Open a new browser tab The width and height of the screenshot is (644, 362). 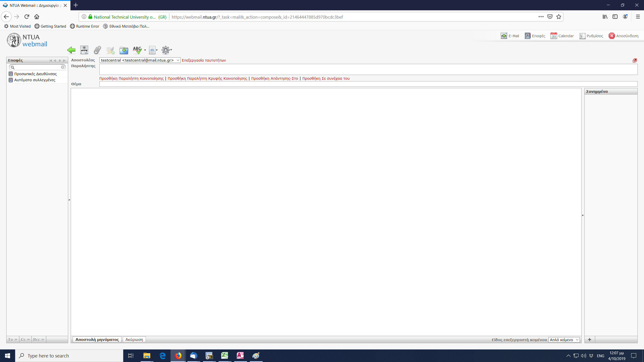(76, 5)
